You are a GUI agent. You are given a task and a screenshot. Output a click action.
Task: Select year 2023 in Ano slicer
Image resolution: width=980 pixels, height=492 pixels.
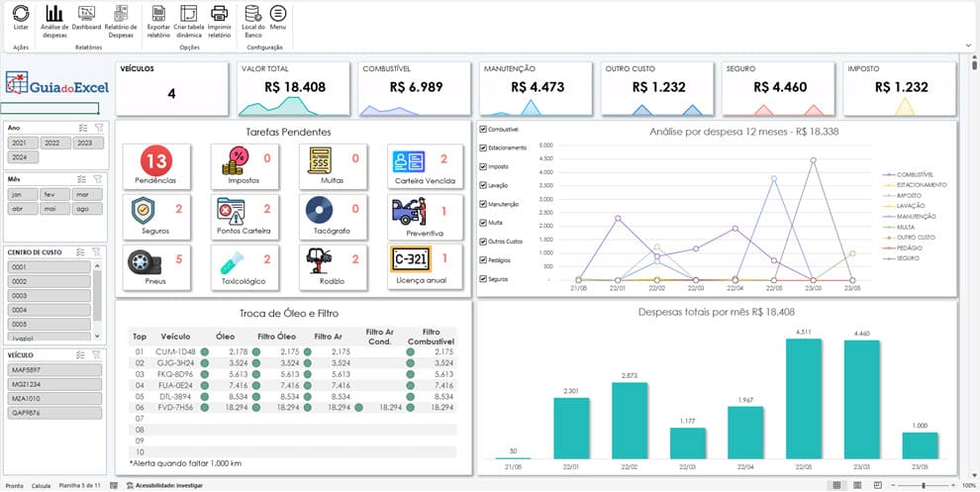84,143
